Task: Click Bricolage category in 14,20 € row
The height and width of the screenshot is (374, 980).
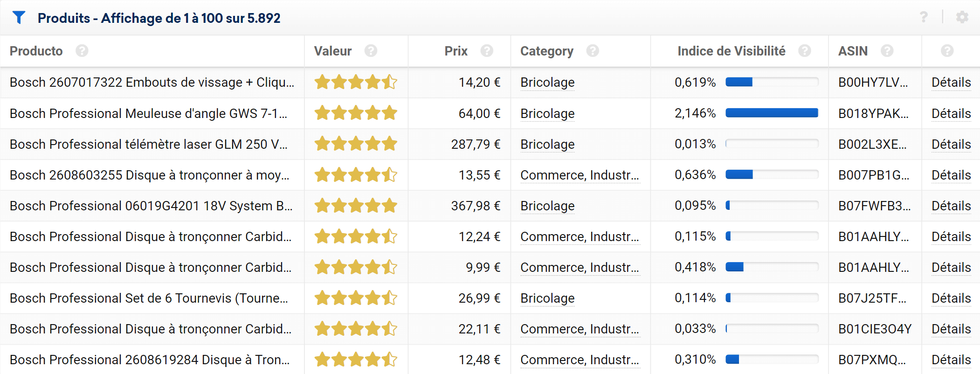Action: (x=547, y=83)
